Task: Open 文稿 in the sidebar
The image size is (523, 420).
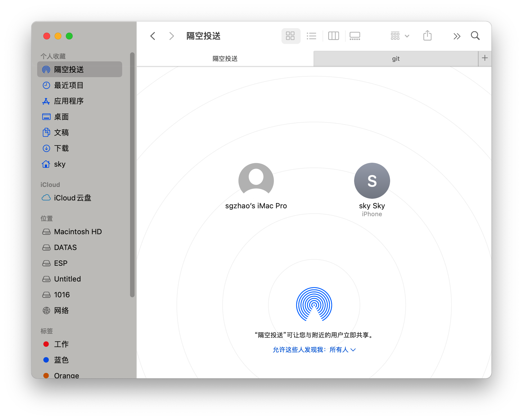Action: pyautogui.click(x=80, y=132)
